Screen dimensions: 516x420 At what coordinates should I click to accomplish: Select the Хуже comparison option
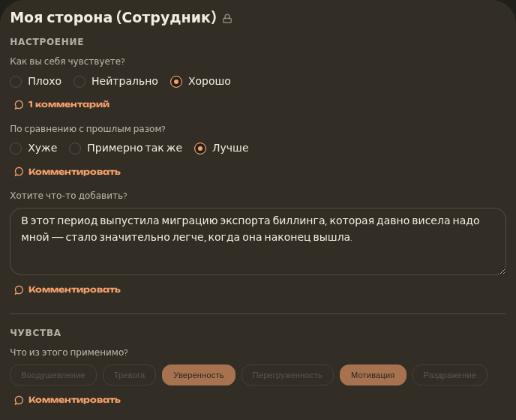pyautogui.click(x=16, y=148)
